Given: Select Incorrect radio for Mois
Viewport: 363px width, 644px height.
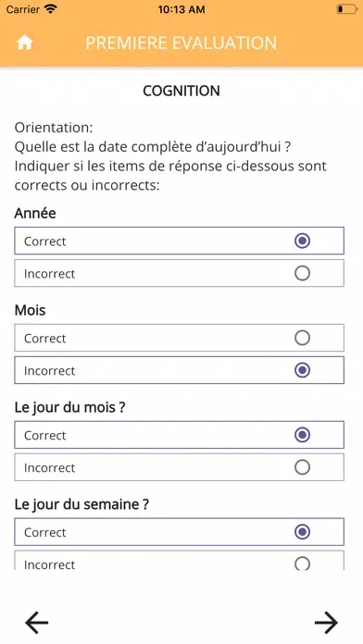Looking at the screenshot, I should coord(302,370).
